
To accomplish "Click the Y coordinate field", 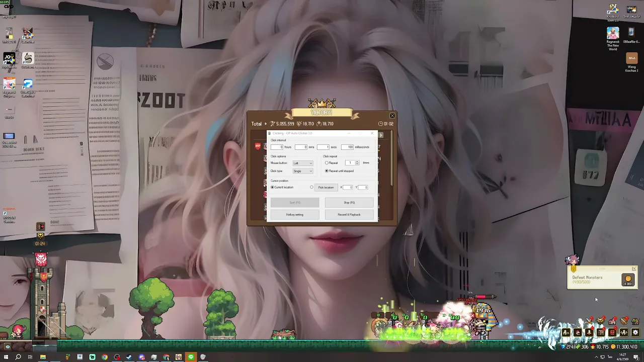I will pyautogui.click(x=363, y=188).
